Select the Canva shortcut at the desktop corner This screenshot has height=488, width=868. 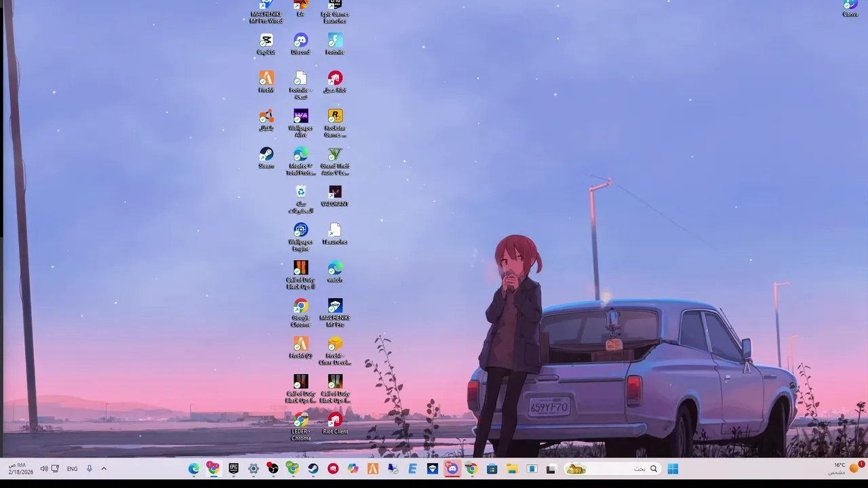(x=850, y=9)
